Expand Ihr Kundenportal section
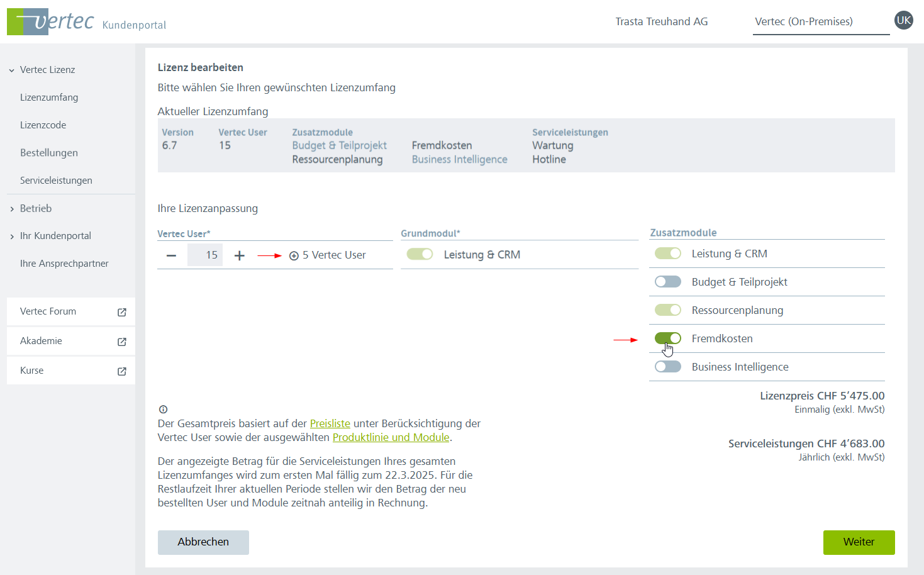Image resolution: width=924 pixels, height=575 pixels. click(x=12, y=237)
